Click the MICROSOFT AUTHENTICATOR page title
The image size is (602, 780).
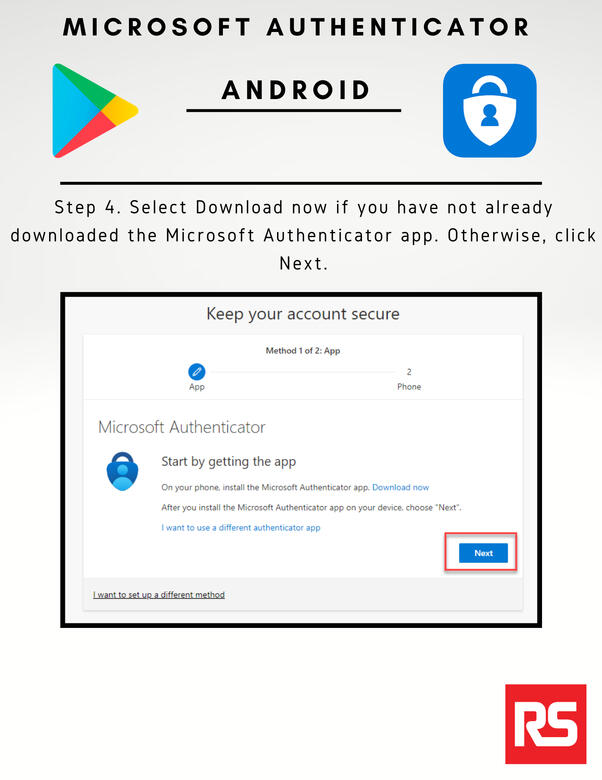point(296,27)
